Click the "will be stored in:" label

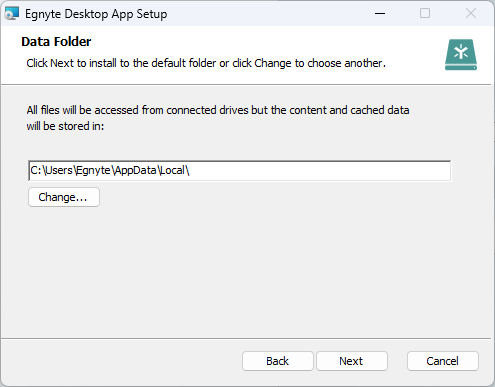point(65,126)
